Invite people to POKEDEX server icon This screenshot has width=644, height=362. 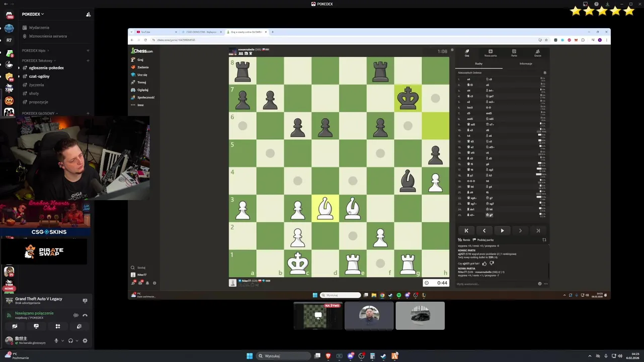(88, 14)
